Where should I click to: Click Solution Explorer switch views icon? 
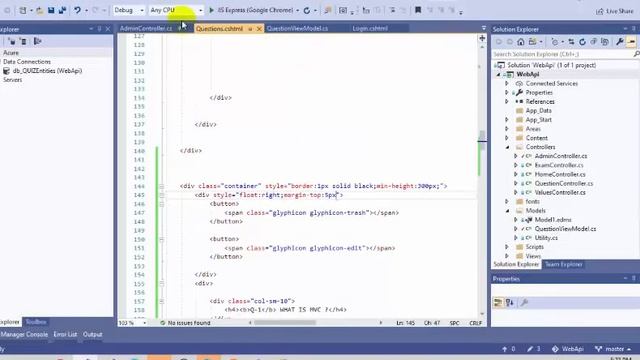532,42
